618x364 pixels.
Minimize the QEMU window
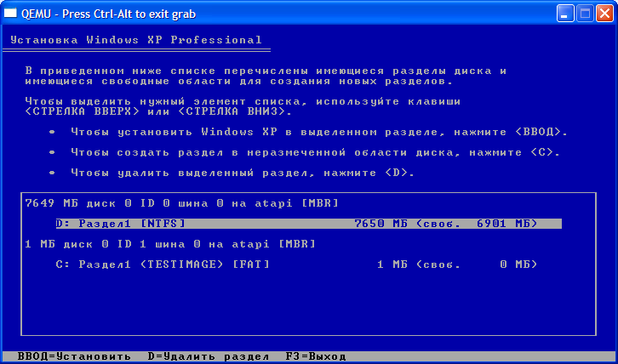tap(565, 13)
